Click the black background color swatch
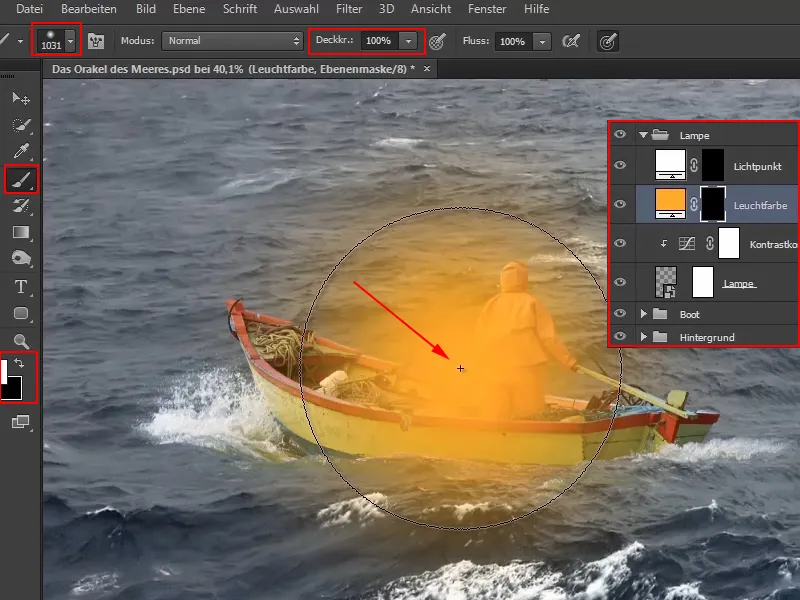This screenshot has width=800, height=600. [x=13, y=390]
